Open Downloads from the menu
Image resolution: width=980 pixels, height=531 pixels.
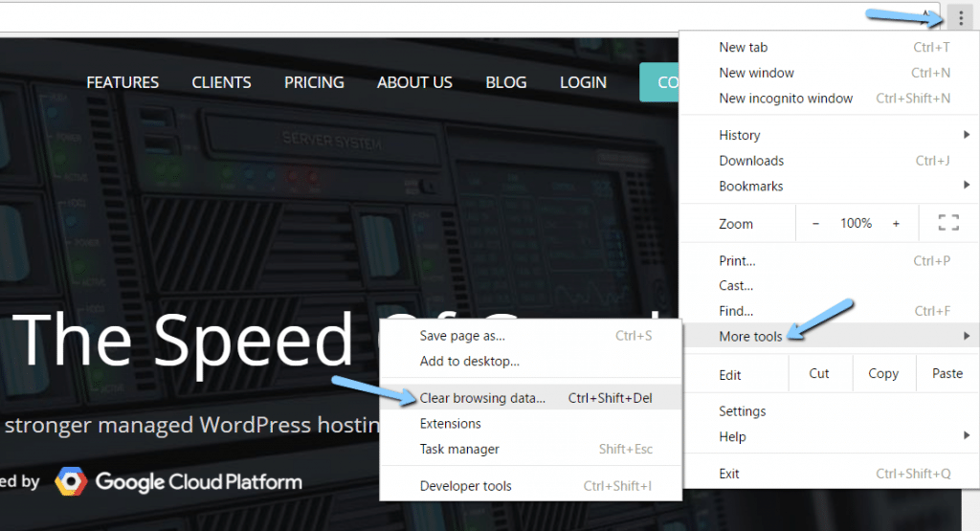(x=830, y=161)
